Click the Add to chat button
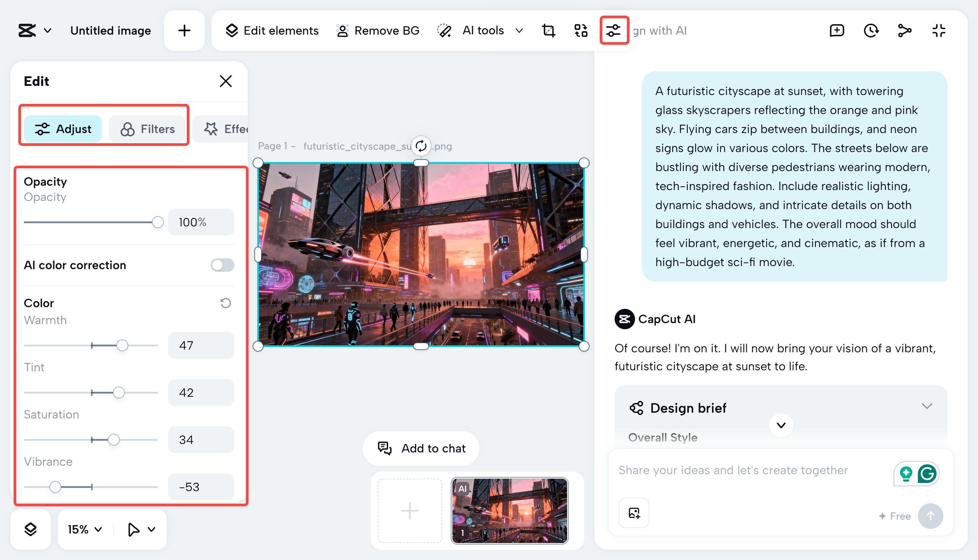The image size is (978, 560). (x=421, y=448)
